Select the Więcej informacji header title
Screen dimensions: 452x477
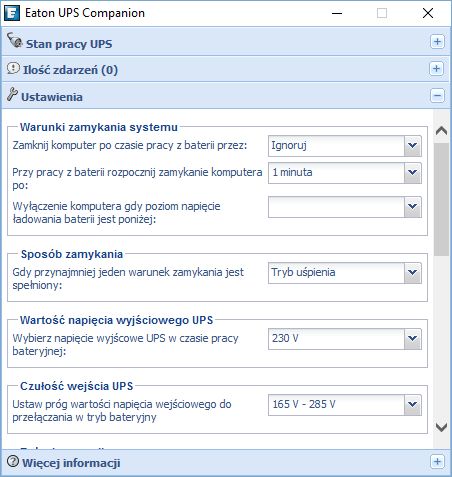[x=71, y=463]
